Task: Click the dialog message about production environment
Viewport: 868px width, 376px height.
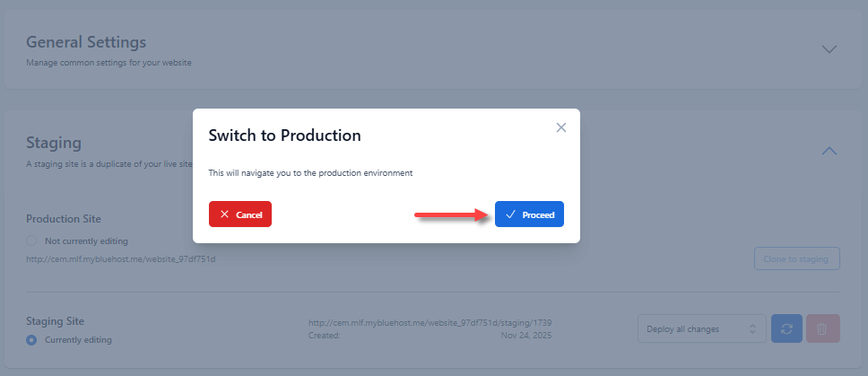Action: (x=310, y=173)
